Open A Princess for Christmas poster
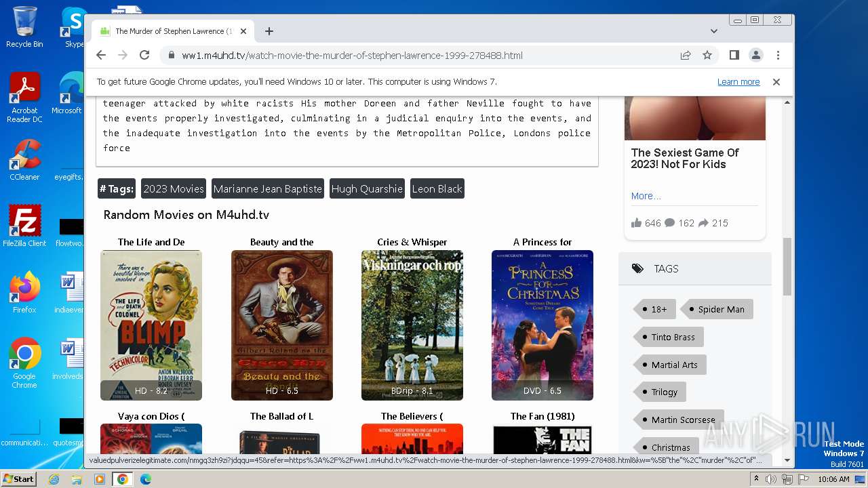This screenshot has height=488, width=868. [542, 325]
